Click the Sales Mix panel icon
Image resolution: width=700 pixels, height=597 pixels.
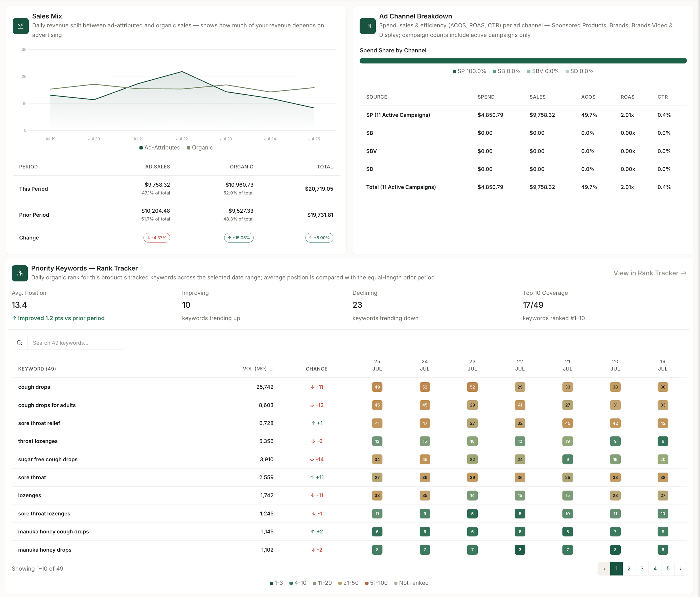[21, 26]
